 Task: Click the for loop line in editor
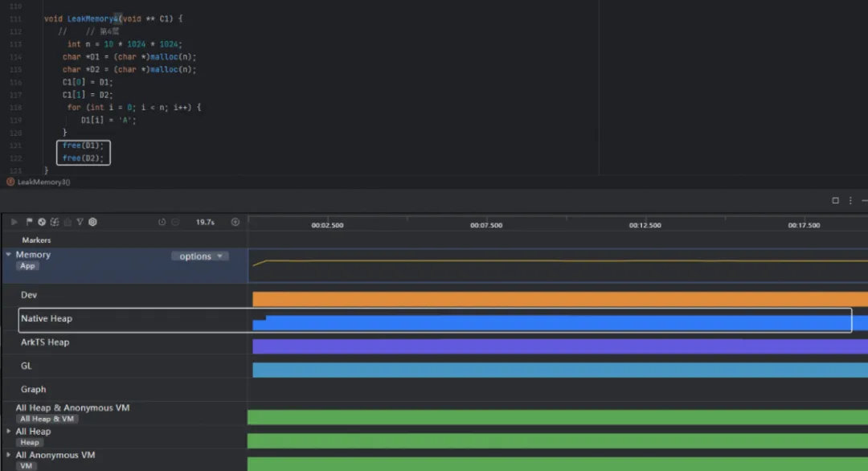pyautogui.click(x=134, y=108)
